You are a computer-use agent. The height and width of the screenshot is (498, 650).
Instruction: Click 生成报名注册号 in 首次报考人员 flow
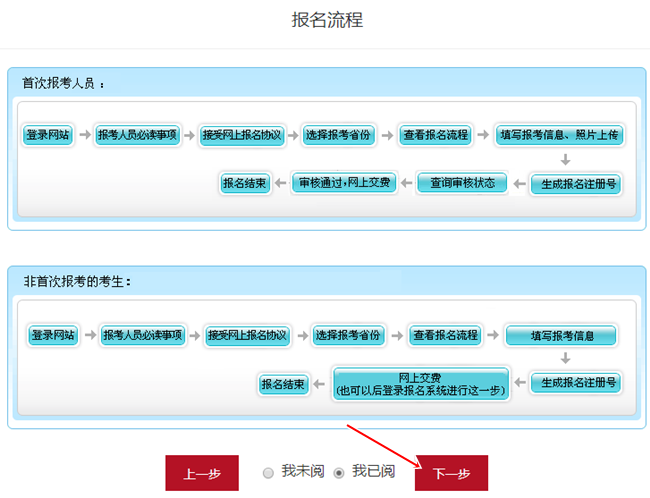click(x=574, y=184)
